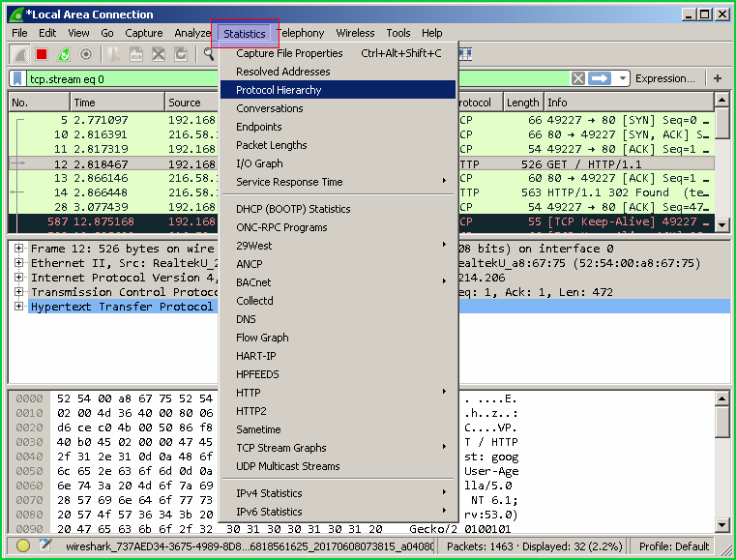The image size is (736, 560).
Task: Select packet 14 HTTP/1.1 302 Found row
Action: [x=362, y=192]
